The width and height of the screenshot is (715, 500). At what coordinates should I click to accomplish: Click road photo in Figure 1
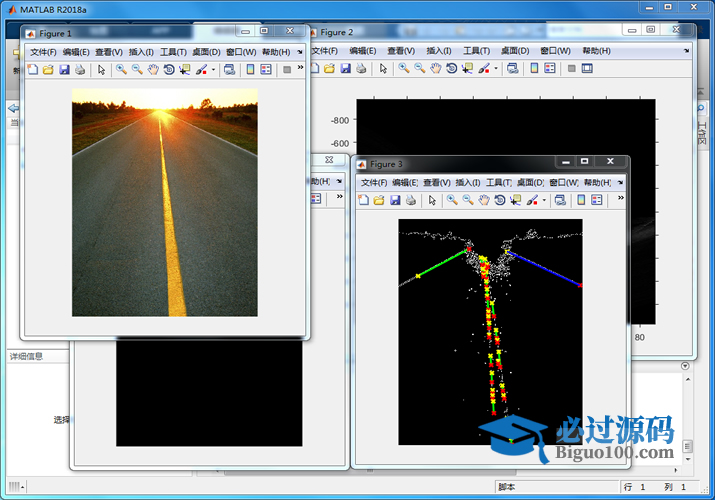click(x=165, y=202)
